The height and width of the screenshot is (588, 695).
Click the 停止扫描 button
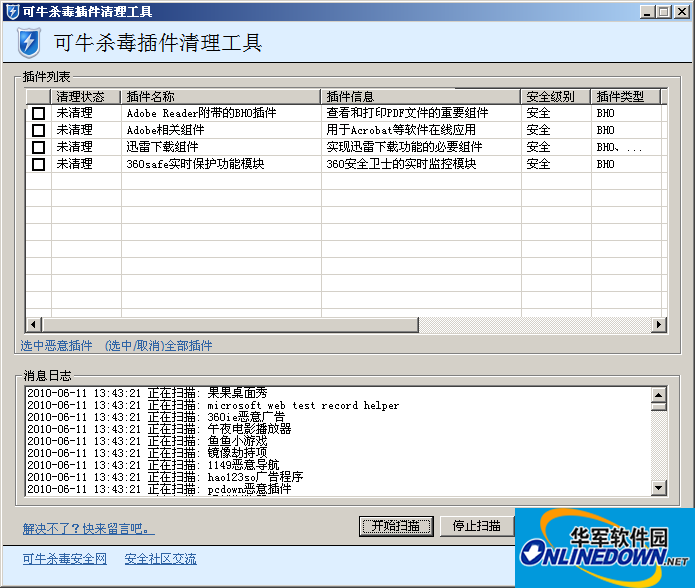coord(477,526)
